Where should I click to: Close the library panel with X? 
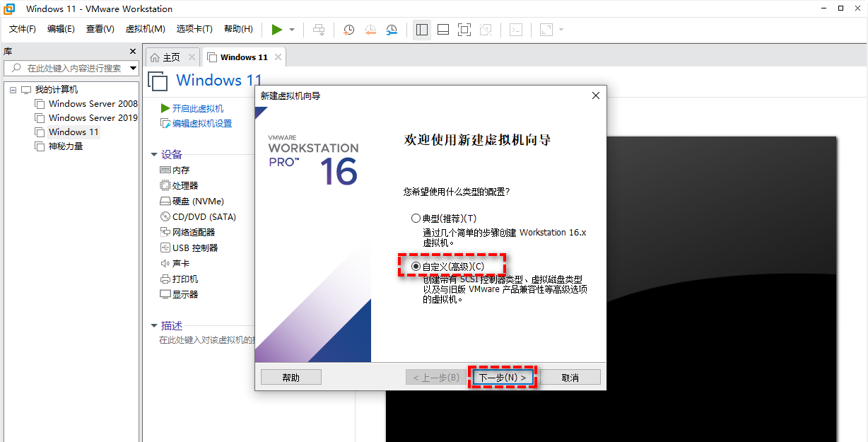(133, 52)
